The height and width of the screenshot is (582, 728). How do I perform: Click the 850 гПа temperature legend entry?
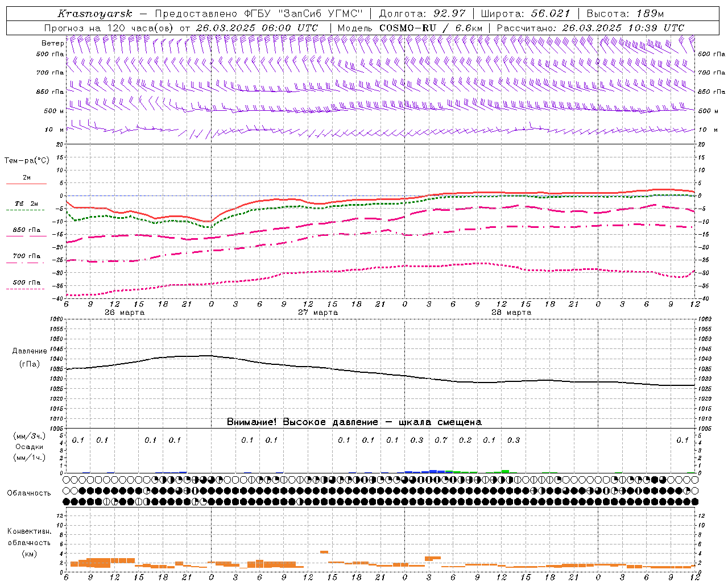point(26,230)
